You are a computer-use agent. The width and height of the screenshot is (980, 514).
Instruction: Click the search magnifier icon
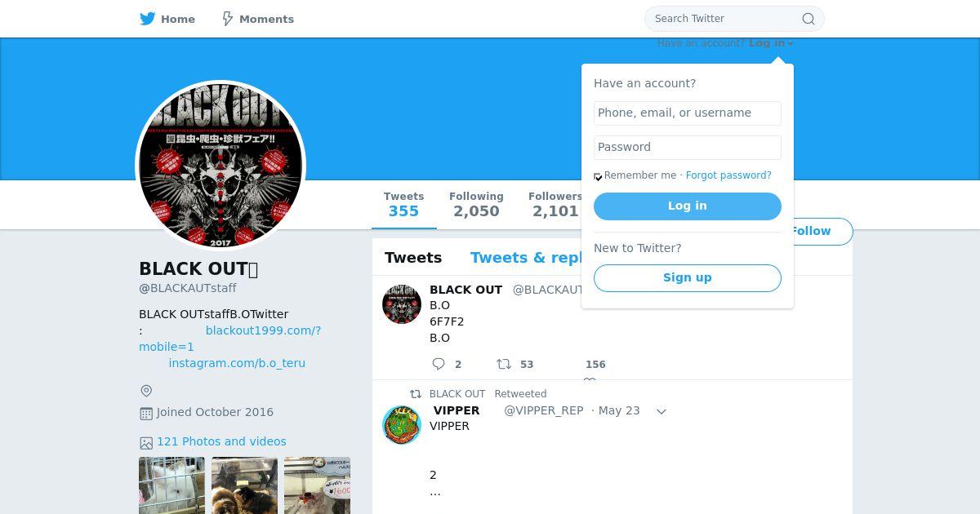[x=808, y=19]
